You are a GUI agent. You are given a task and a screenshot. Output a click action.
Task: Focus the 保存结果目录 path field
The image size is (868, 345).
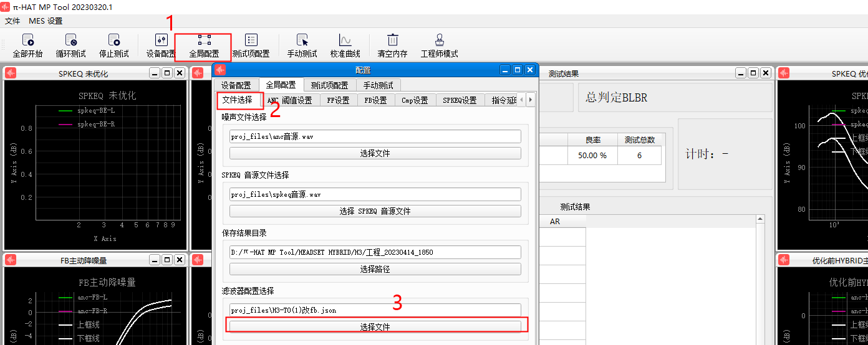[375, 252]
